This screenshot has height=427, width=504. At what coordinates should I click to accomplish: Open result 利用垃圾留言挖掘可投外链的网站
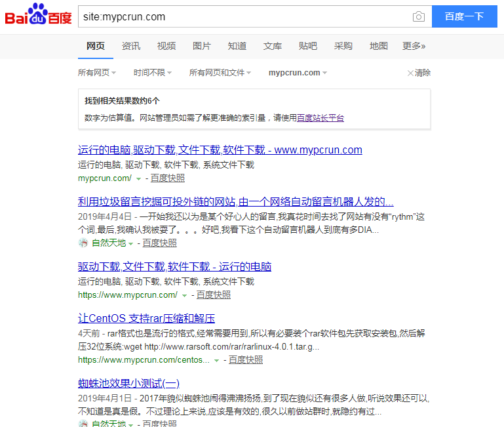(x=235, y=202)
